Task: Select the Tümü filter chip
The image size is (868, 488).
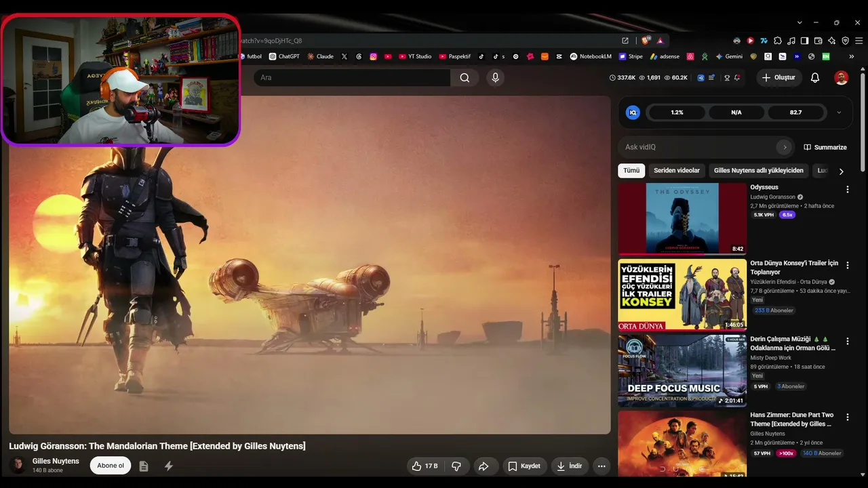Action: pos(631,171)
